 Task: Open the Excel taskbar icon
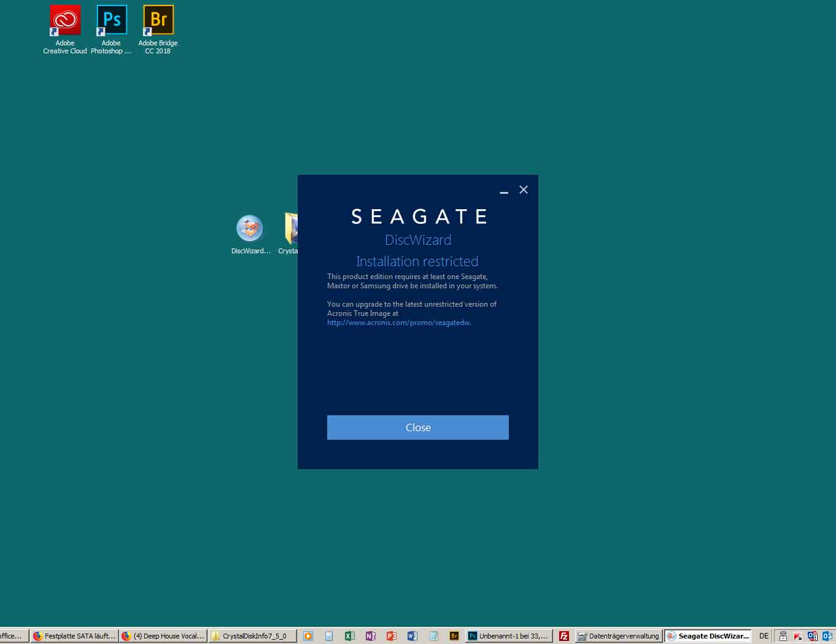350,636
